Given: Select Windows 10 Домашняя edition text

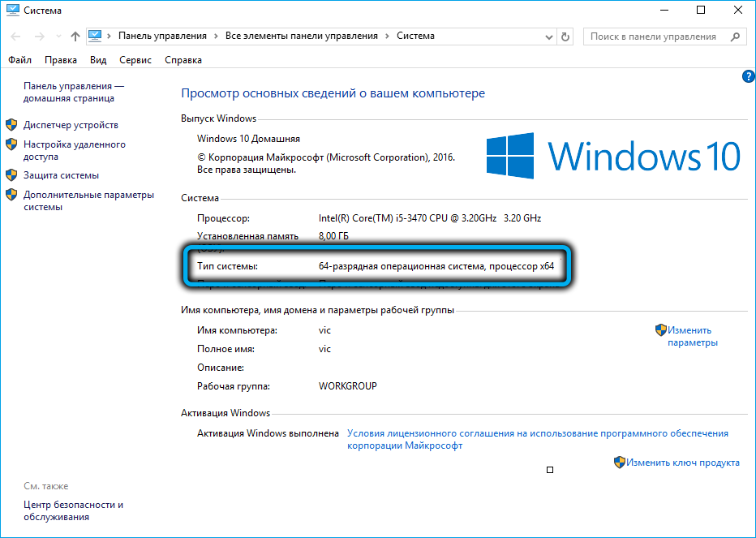Looking at the screenshot, I should pos(248,139).
